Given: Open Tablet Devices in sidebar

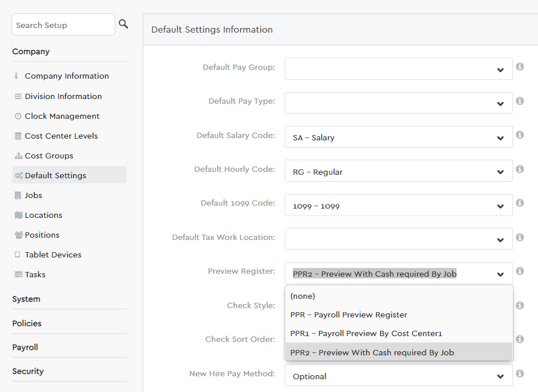Looking at the screenshot, I should point(53,255).
